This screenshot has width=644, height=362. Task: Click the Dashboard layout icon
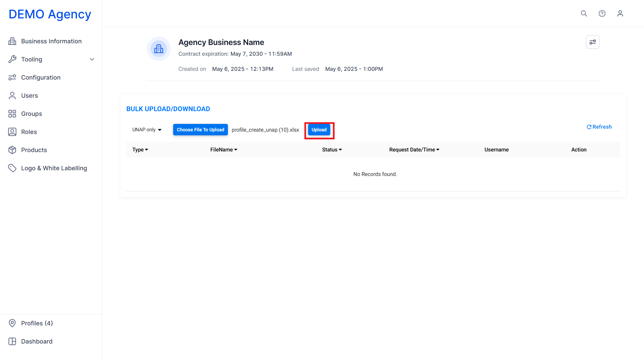12,341
